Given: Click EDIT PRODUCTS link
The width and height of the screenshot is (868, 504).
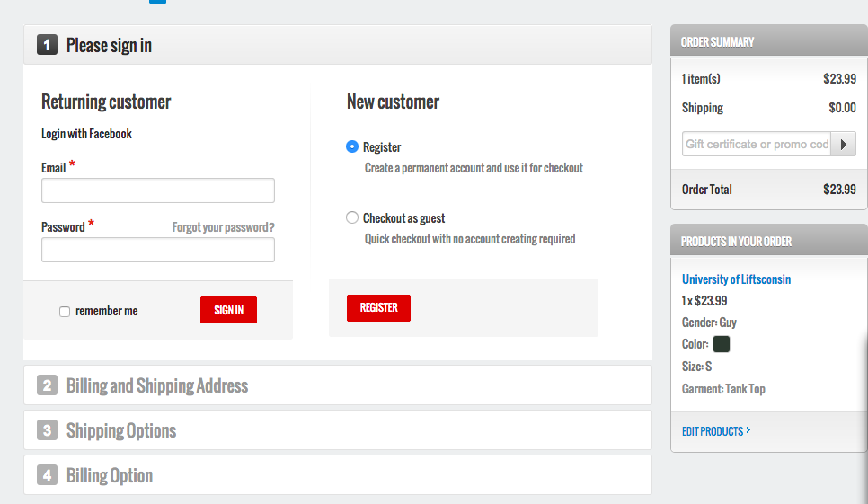Looking at the screenshot, I should 716,431.
